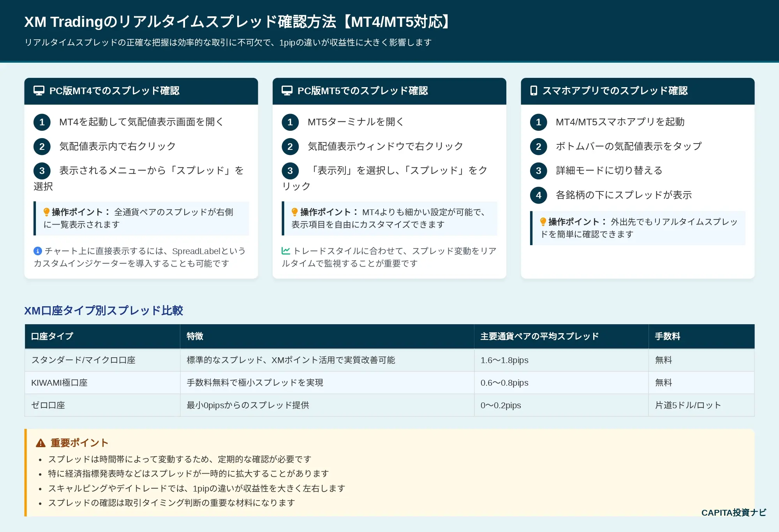Click the PC版MT4でのスプレッド確認 card heading

(115, 91)
